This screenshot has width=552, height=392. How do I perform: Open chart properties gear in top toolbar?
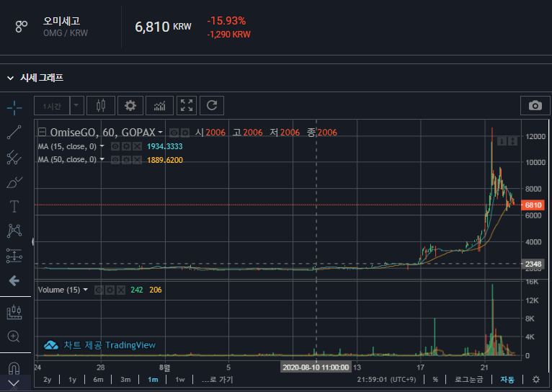[130, 105]
